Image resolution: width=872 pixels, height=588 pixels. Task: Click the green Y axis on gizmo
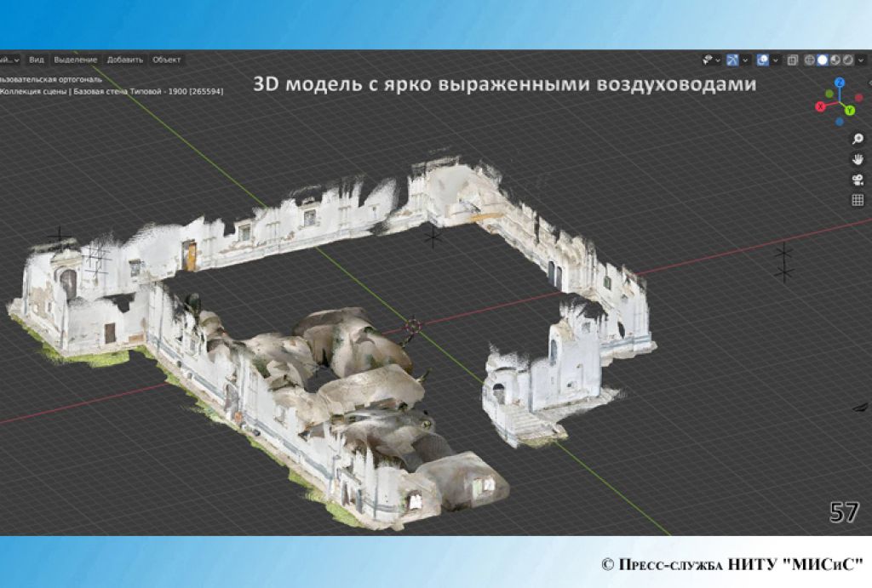tap(851, 111)
